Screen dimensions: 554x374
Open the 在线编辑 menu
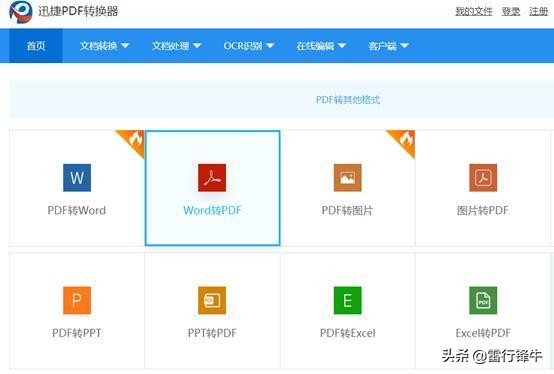[x=321, y=46]
